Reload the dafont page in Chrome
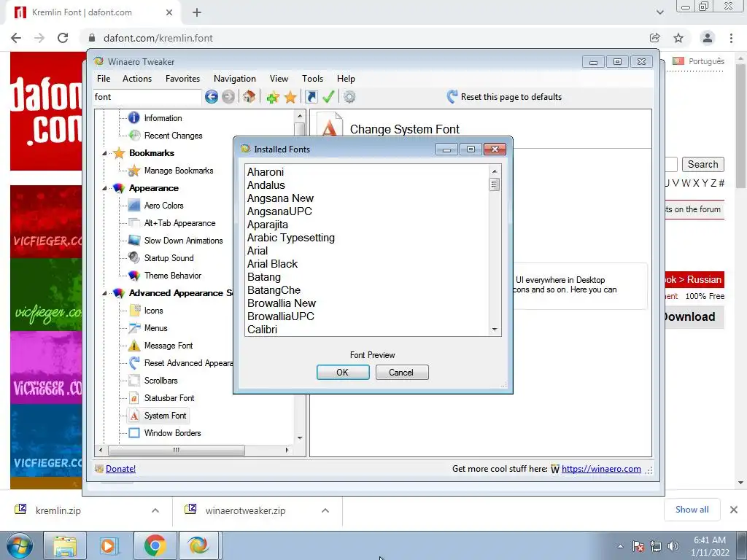This screenshot has height=560, width=747. (x=63, y=38)
